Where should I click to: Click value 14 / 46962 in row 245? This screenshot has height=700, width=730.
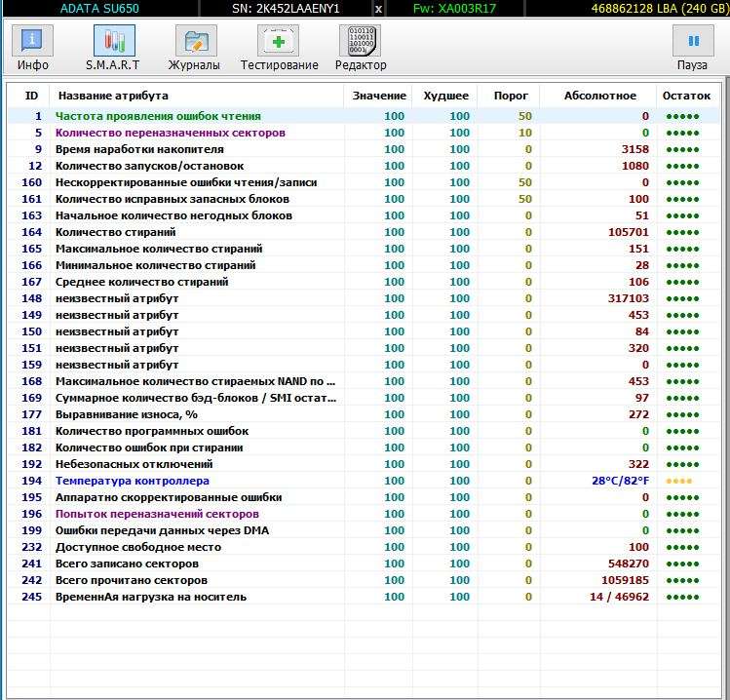pos(619,597)
